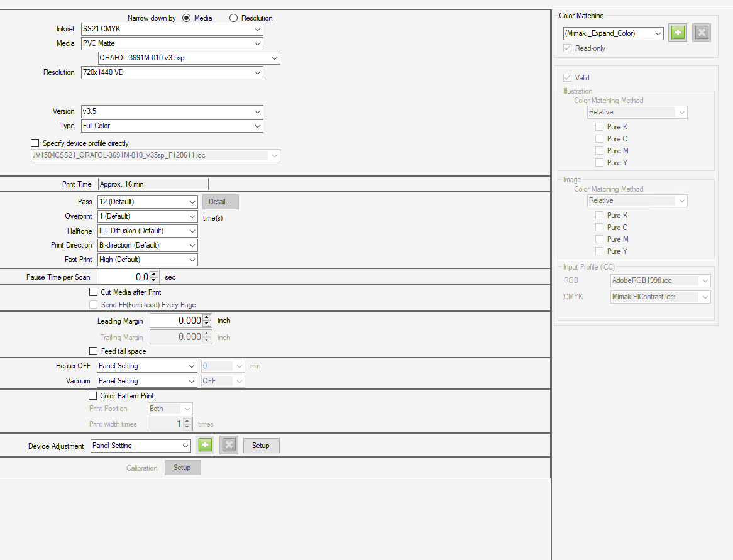Open the ORAFOL 3691M-010 media dropdown
The image size is (733, 560).
coord(189,58)
